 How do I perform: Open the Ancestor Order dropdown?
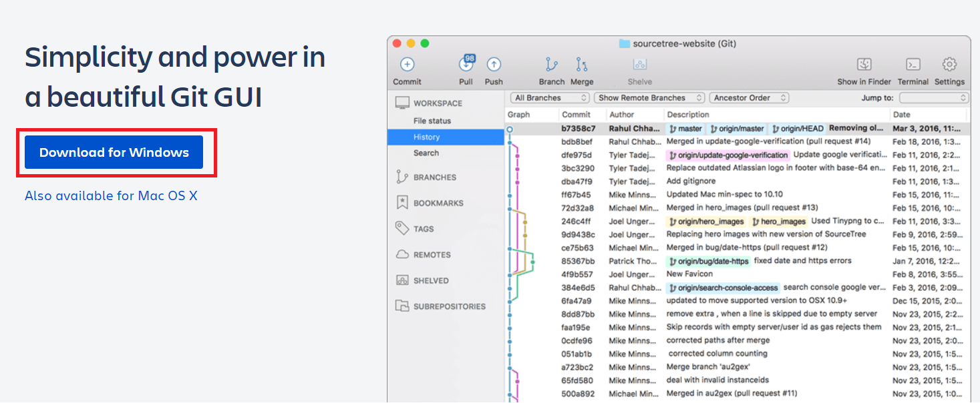click(x=749, y=97)
